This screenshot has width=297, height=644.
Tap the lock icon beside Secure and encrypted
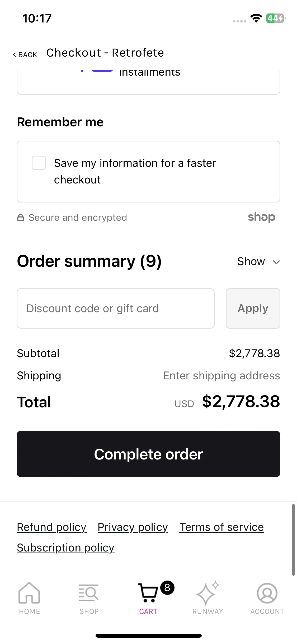[x=21, y=218]
